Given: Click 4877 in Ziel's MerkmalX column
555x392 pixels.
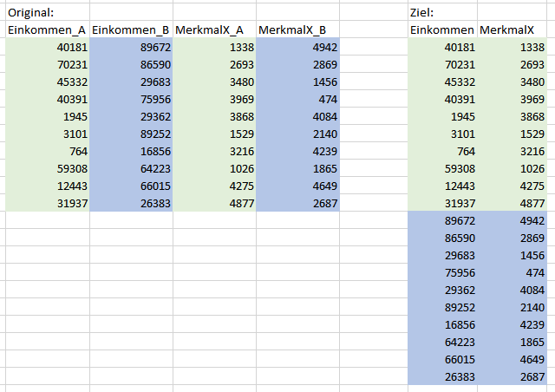Looking at the screenshot, I should (513, 203).
